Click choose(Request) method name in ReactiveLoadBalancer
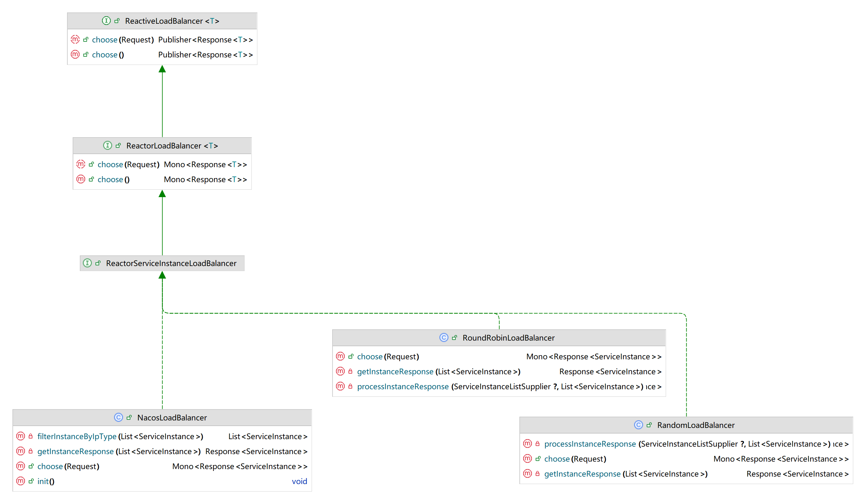 (123, 40)
